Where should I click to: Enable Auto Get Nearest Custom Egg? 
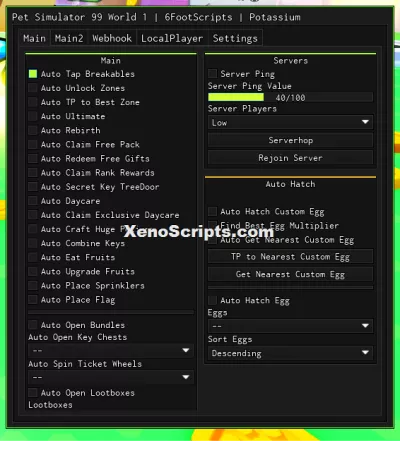coord(212,240)
